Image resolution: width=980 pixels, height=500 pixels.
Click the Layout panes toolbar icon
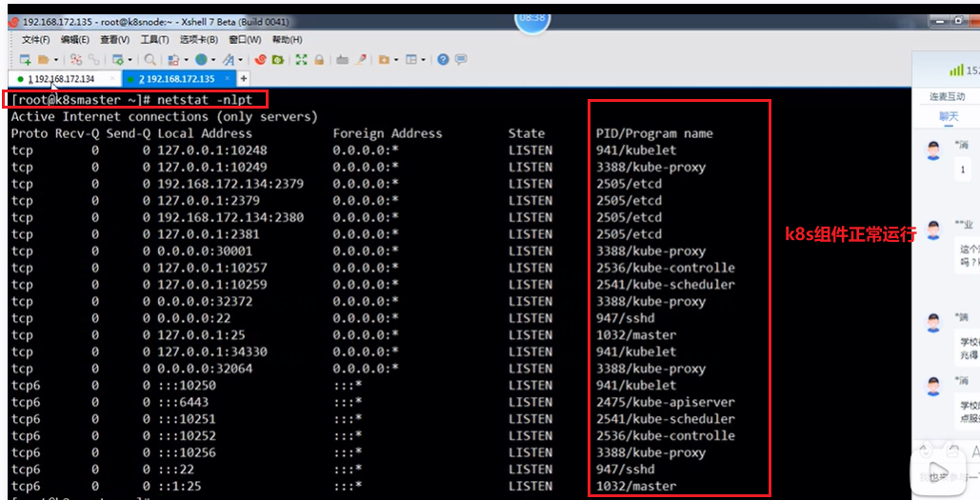tap(411, 59)
